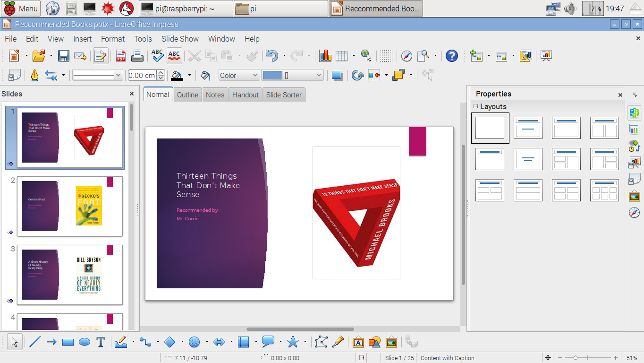Start the slide show from the toolbar icon
Screen dimensions: 644x363
tap(546, 56)
